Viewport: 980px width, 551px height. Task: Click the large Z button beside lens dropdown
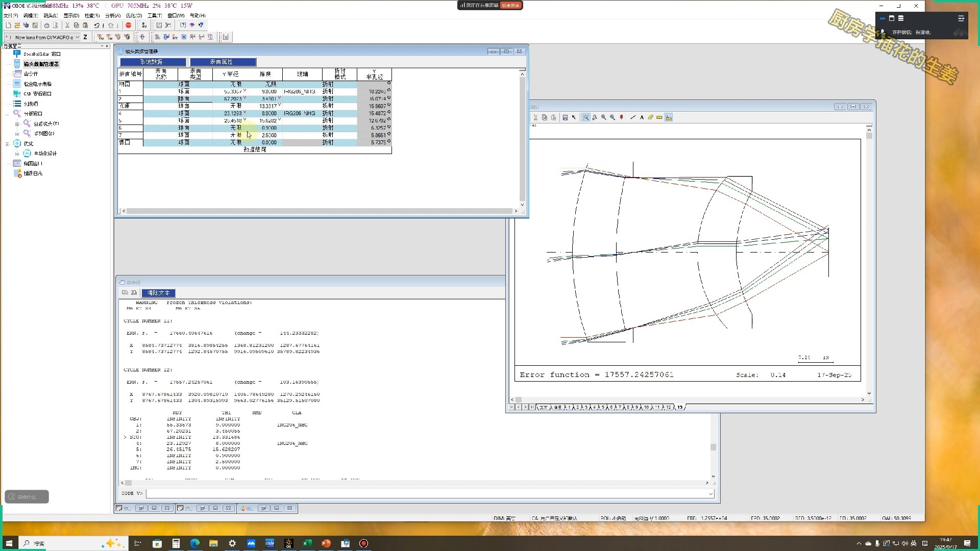tap(85, 37)
